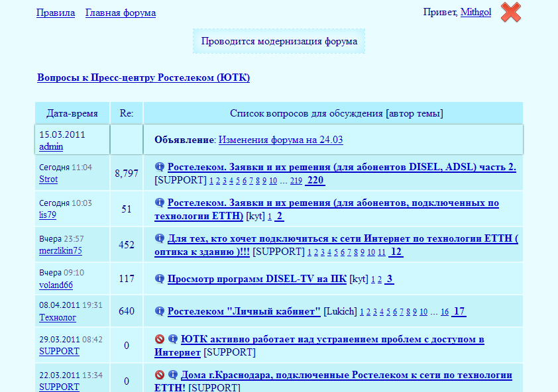Click the locked-topic icon on Дома г.Краснодара topic
Viewport: 558px width, 392px height.
[x=158, y=375]
